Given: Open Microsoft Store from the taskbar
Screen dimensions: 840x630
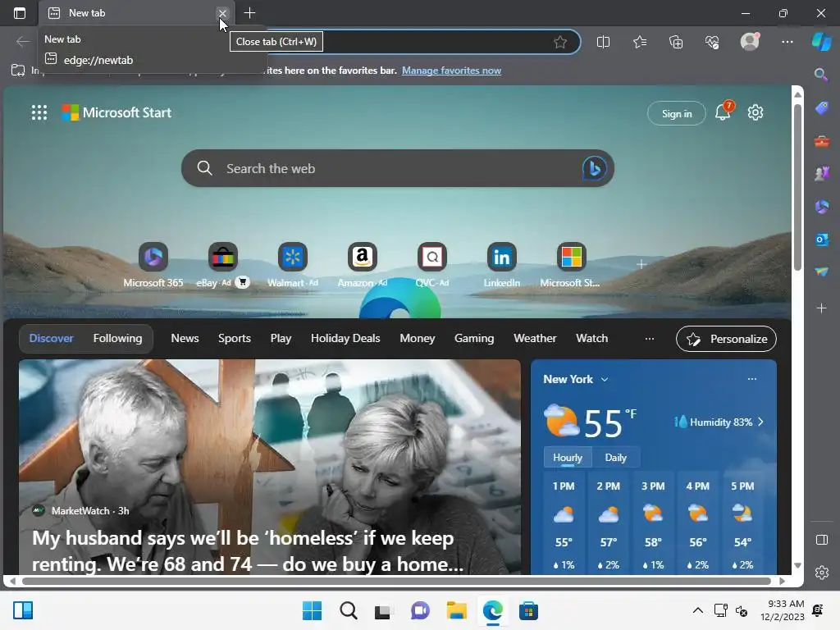Looking at the screenshot, I should [x=528, y=610].
